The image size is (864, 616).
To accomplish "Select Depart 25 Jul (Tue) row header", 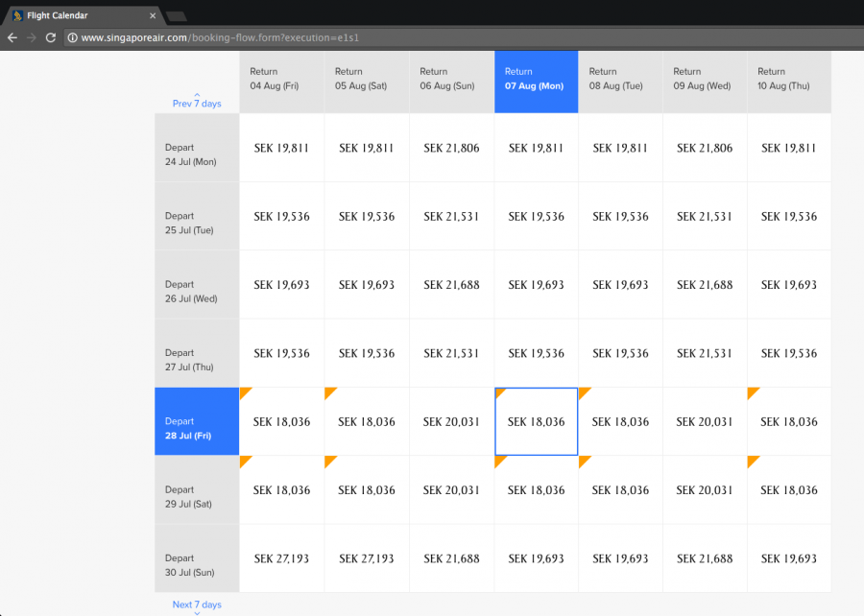I will (x=197, y=216).
